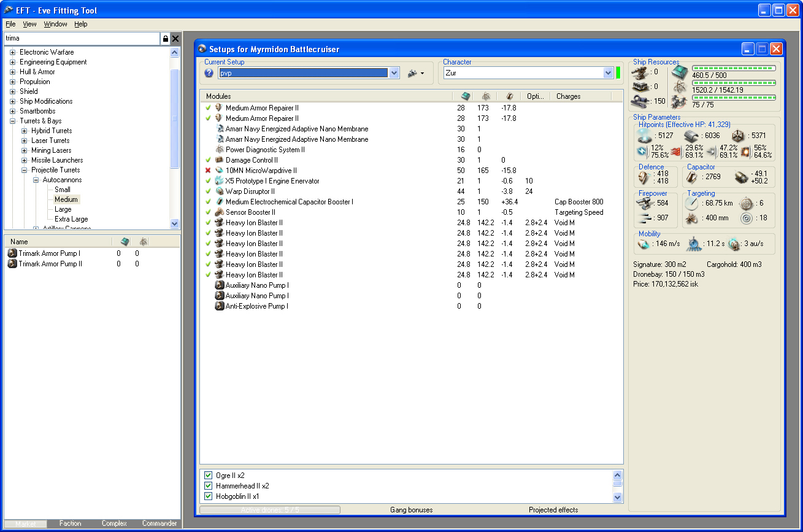Clear search with the X icon
This screenshot has height=532, width=803.
click(175, 39)
